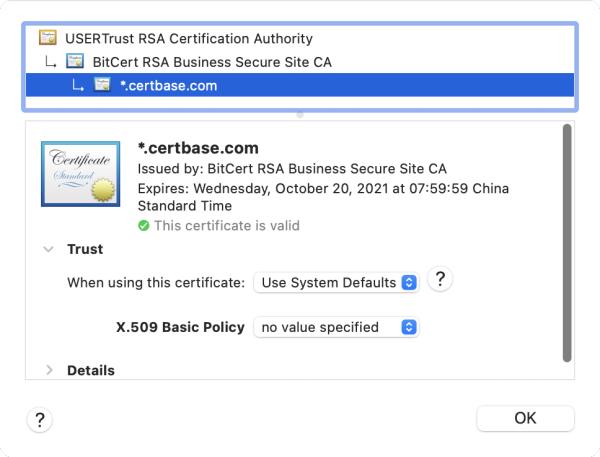Click the "This certificate is valid" text
600x457 pixels.
tap(226, 226)
